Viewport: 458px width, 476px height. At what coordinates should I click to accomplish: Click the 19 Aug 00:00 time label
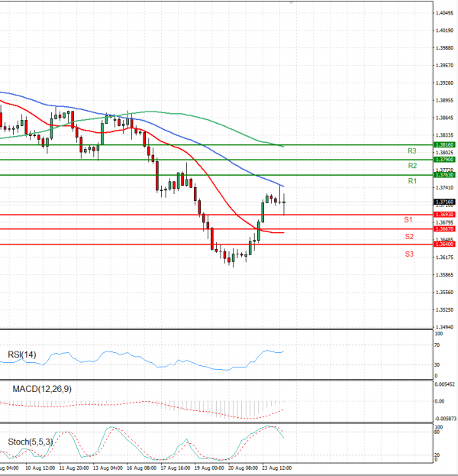(209, 468)
